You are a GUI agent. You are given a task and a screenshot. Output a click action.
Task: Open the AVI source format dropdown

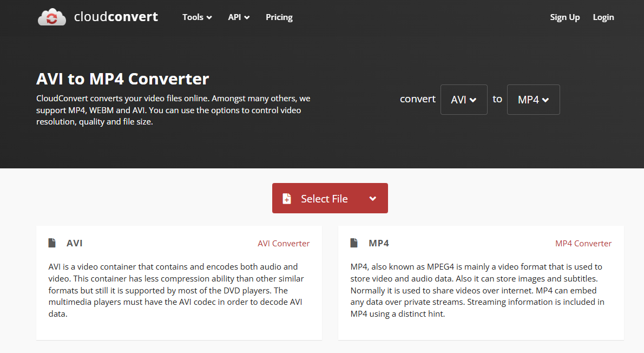[x=463, y=100]
